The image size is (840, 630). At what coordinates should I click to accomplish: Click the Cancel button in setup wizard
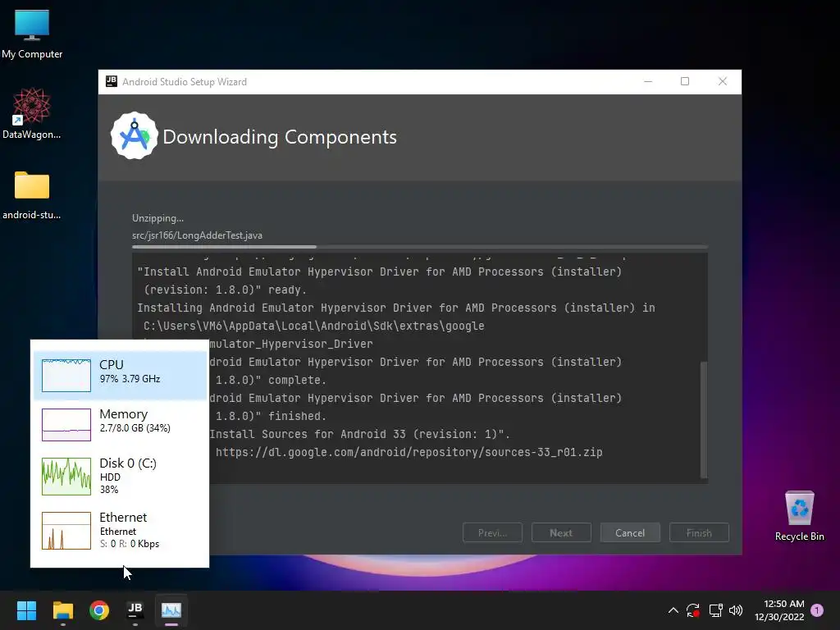pyautogui.click(x=630, y=533)
